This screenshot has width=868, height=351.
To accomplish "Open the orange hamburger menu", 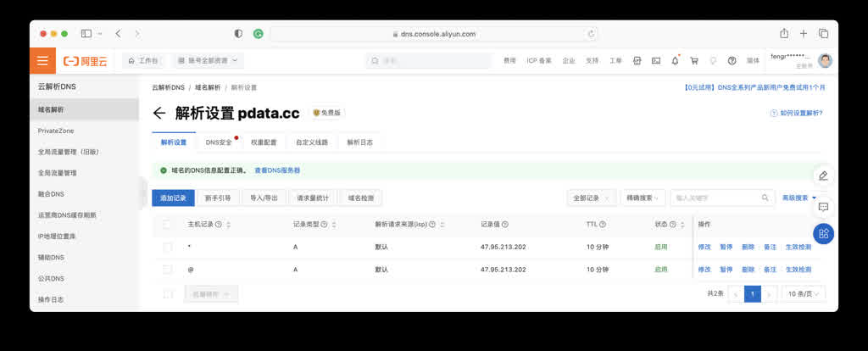I will [42, 61].
